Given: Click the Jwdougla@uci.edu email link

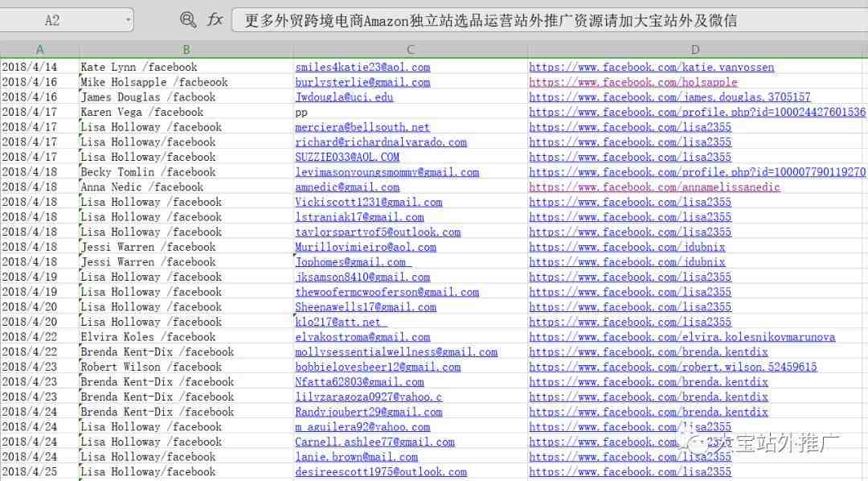Looking at the screenshot, I should click(344, 97).
